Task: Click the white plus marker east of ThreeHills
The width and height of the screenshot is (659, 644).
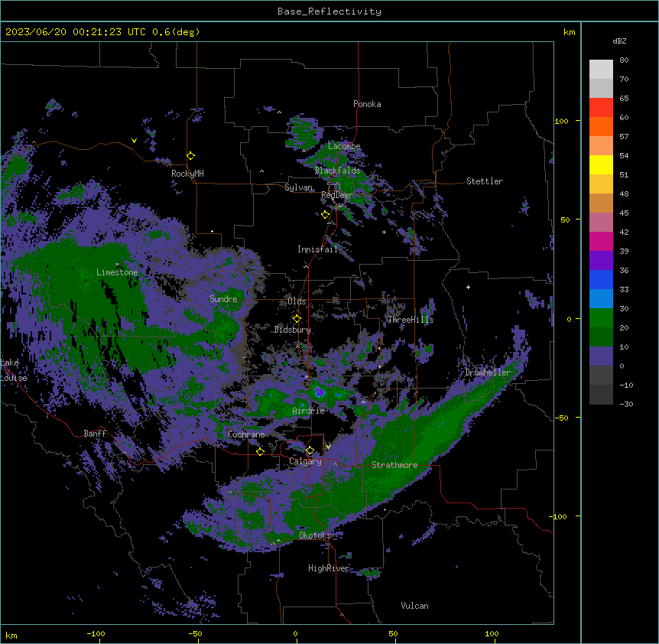Action: (468, 287)
